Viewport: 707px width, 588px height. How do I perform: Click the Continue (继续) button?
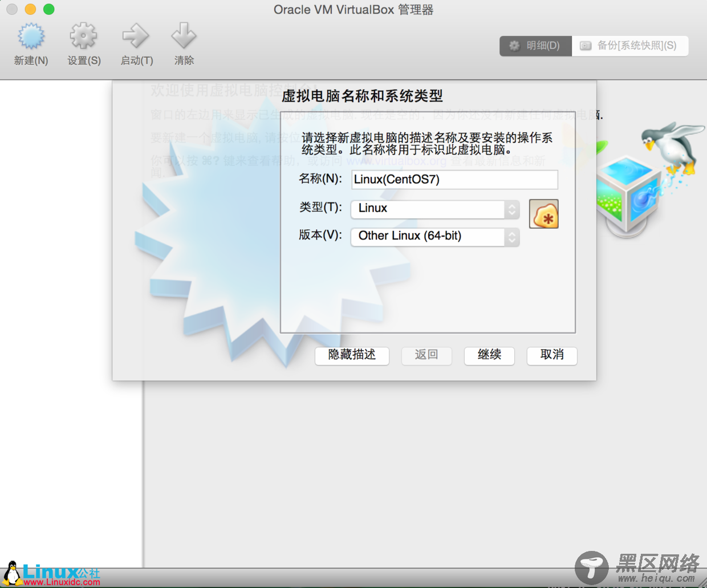pyautogui.click(x=489, y=355)
